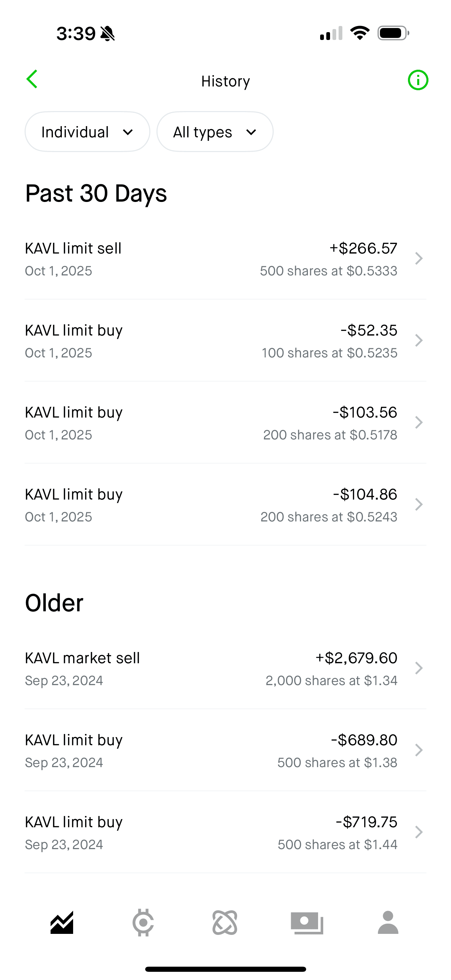
Task: Tap chevron next to 500 shares at $1.44
Action: pos(419,832)
